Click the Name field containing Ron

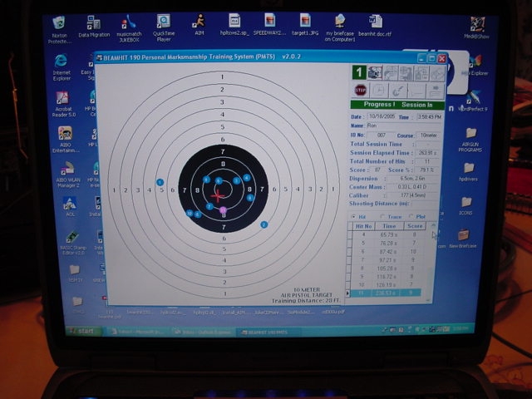(403, 126)
